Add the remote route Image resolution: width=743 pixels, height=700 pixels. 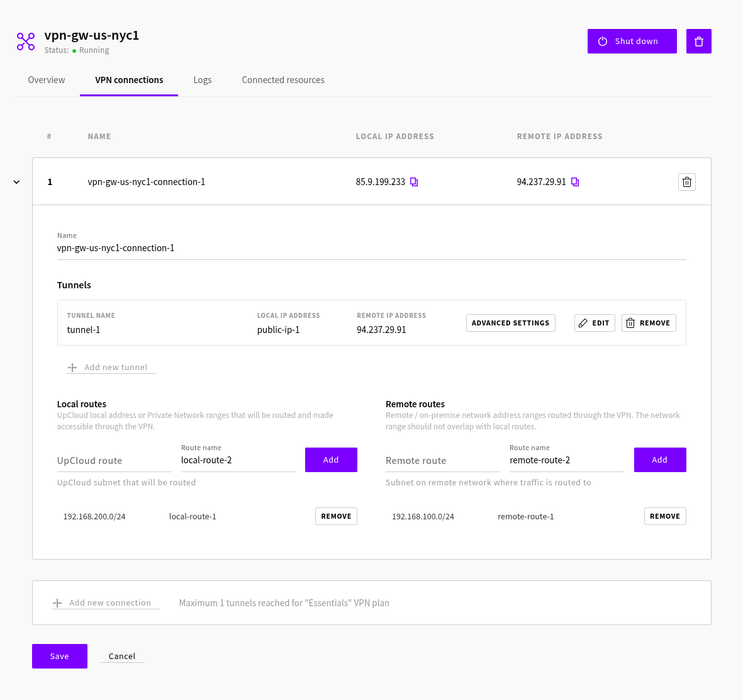coord(659,460)
